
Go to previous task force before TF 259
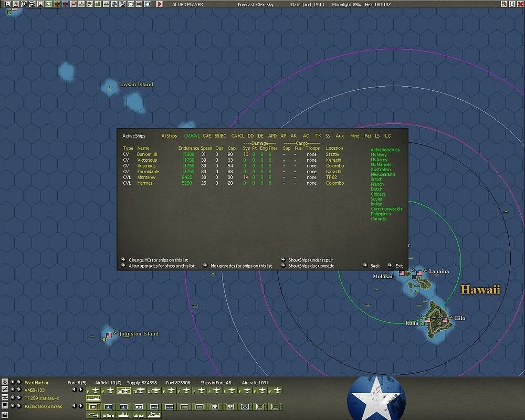(13, 398)
